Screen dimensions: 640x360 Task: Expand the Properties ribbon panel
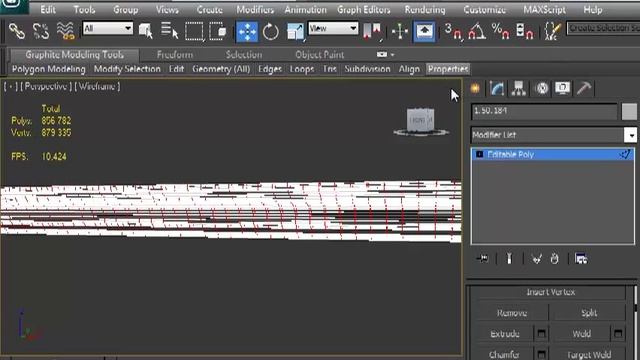(448, 69)
